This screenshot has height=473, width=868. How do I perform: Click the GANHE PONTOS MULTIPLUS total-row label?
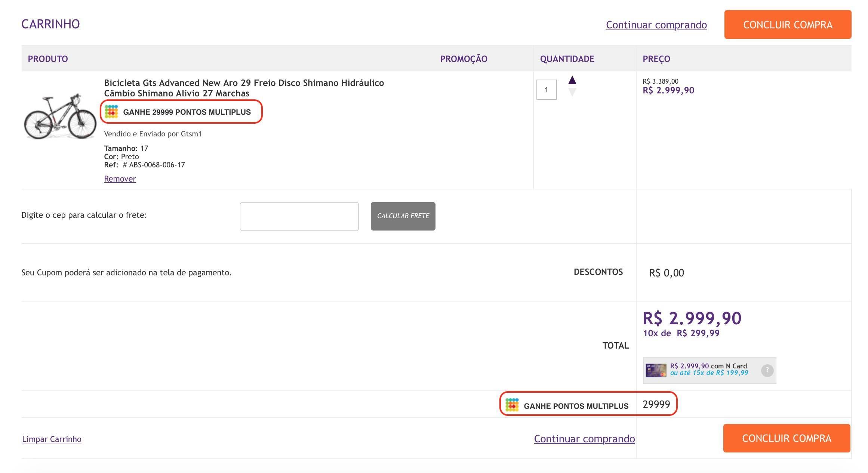(576, 406)
